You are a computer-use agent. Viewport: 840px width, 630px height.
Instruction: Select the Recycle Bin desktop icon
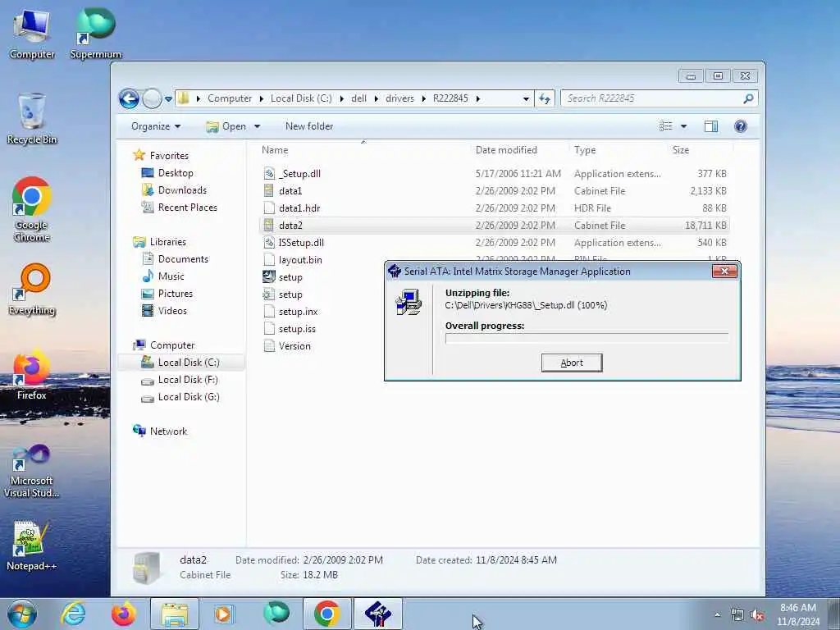click(x=32, y=119)
